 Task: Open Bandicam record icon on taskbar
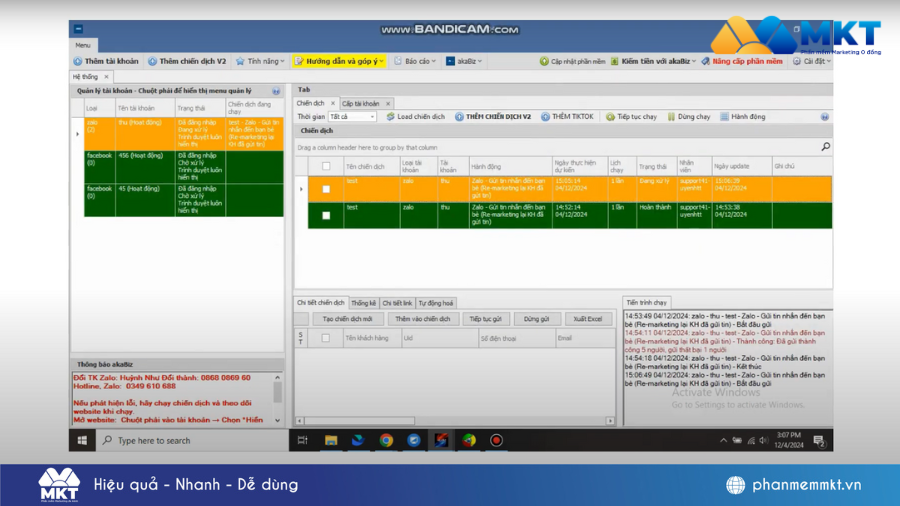pos(496,440)
